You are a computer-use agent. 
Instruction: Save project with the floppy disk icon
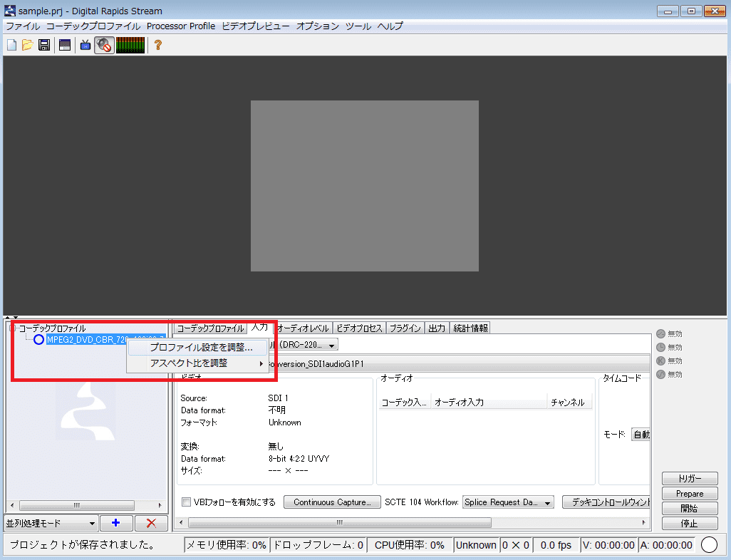[x=44, y=45]
